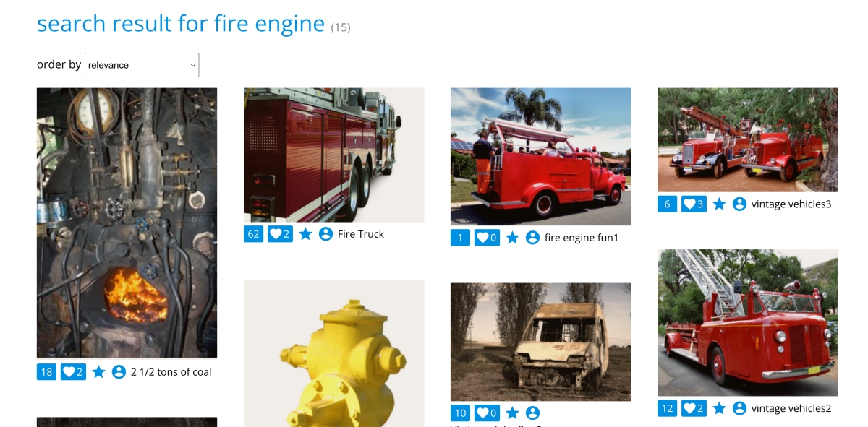868x427 pixels.
Task: Open the vintage vehicles3 title link
Action: coord(791,204)
